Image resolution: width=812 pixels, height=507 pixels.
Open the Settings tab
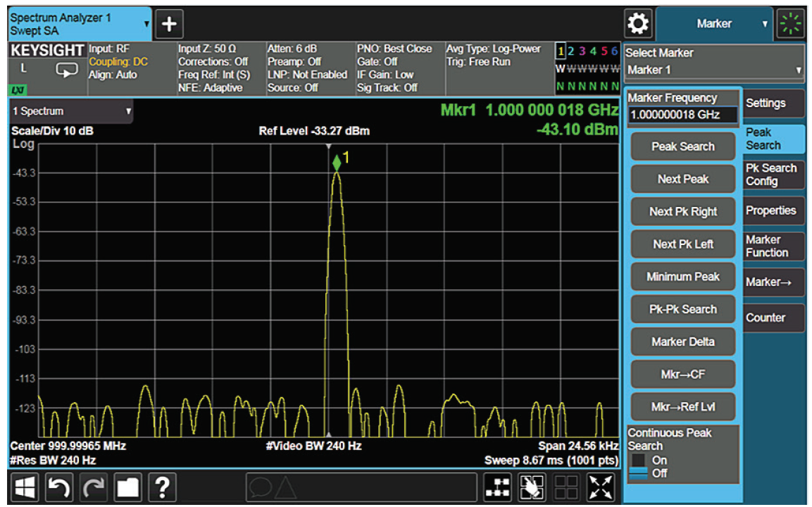(773, 103)
